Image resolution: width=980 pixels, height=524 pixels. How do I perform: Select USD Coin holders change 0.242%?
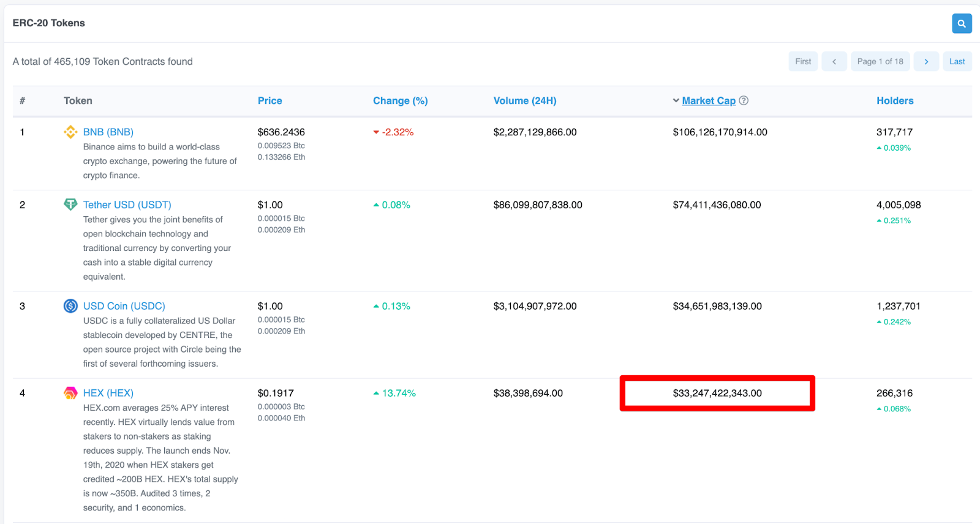click(897, 322)
